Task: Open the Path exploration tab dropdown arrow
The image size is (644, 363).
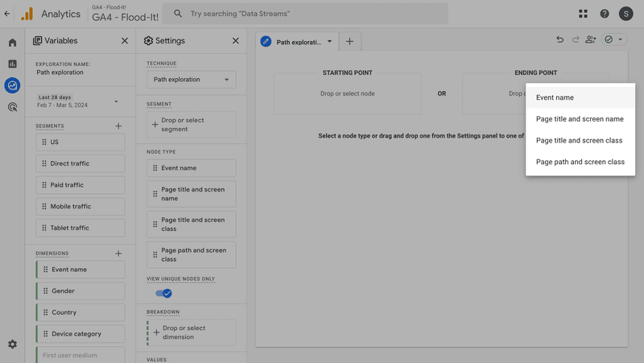Action: tap(329, 42)
